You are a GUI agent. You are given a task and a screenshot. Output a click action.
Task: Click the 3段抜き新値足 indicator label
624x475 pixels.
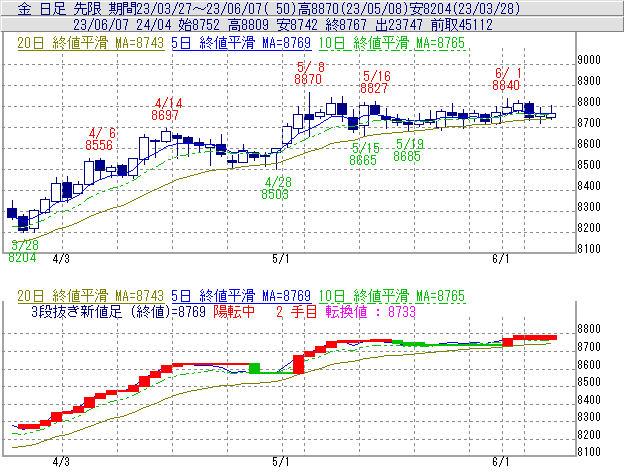(93, 311)
